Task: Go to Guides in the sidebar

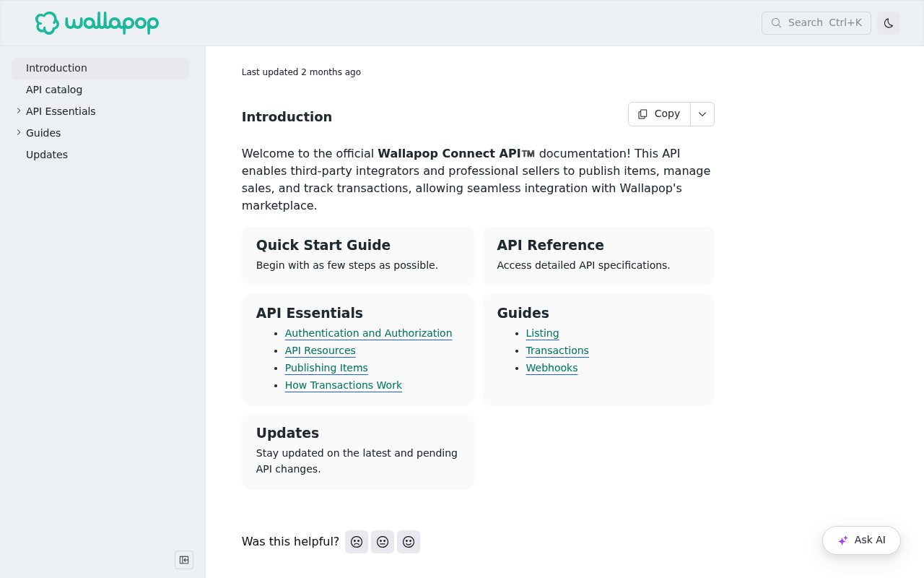Action: (43, 133)
